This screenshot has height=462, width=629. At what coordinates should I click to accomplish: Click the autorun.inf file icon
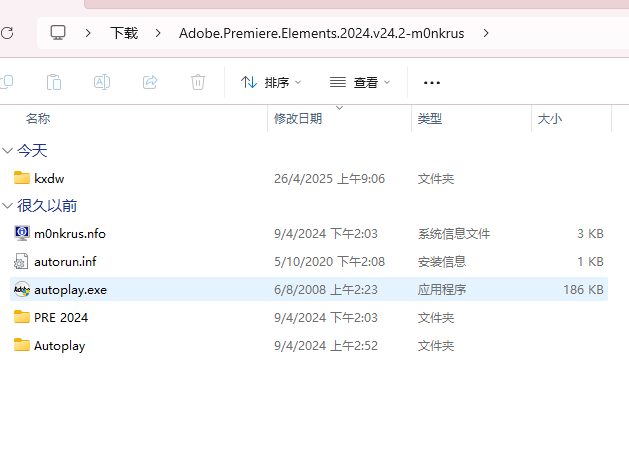click(x=21, y=261)
